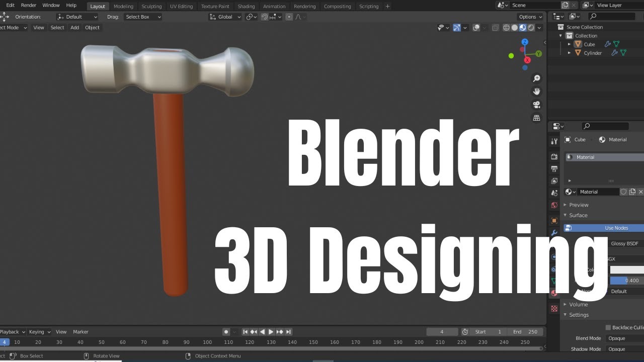Click the Cube modifier wrench icon in outliner
Screen dimensions: 644x362
tap(607, 44)
